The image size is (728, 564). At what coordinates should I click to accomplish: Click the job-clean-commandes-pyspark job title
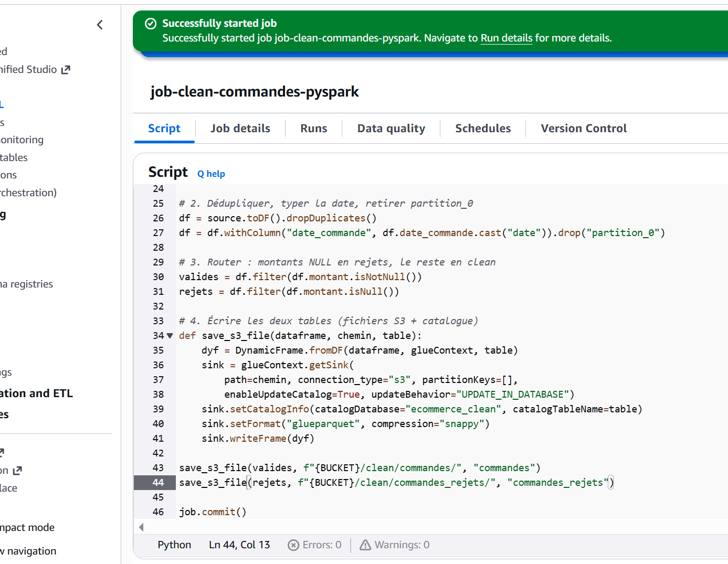pos(255,92)
